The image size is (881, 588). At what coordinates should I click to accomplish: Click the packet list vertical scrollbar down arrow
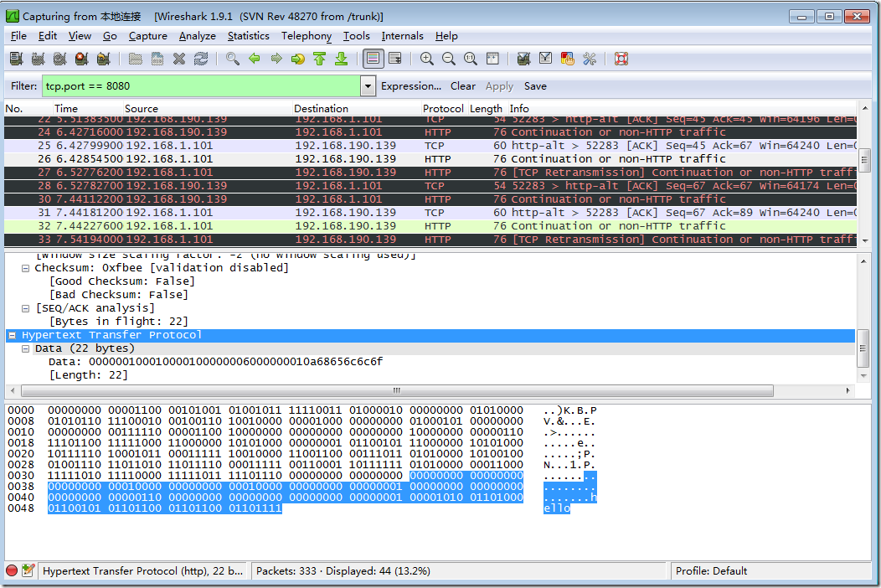pos(865,240)
